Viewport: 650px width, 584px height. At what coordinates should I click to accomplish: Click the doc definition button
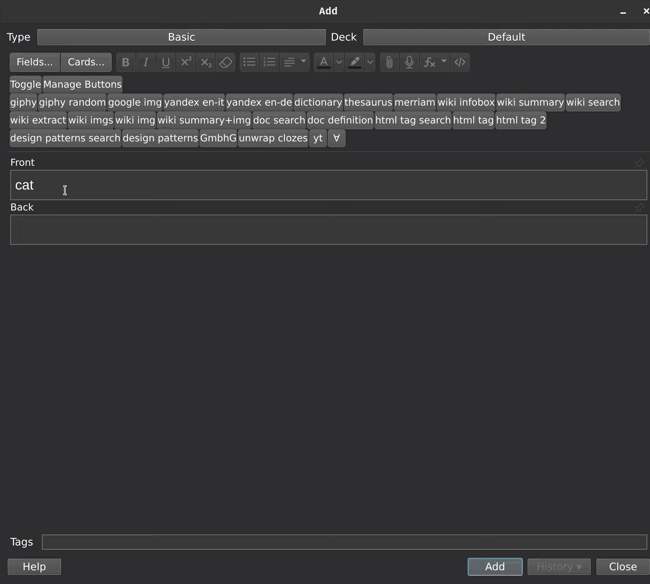pyautogui.click(x=340, y=120)
